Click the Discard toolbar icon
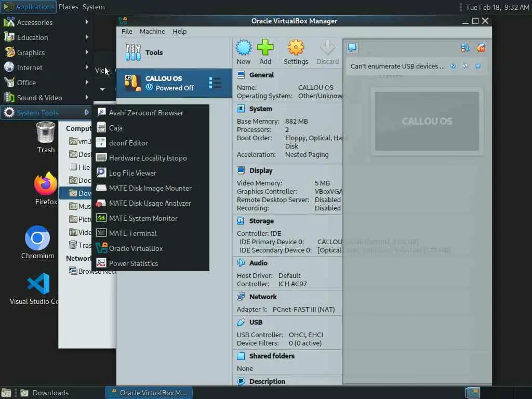532x399 pixels. pyautogui.click(x=327, y=48)
